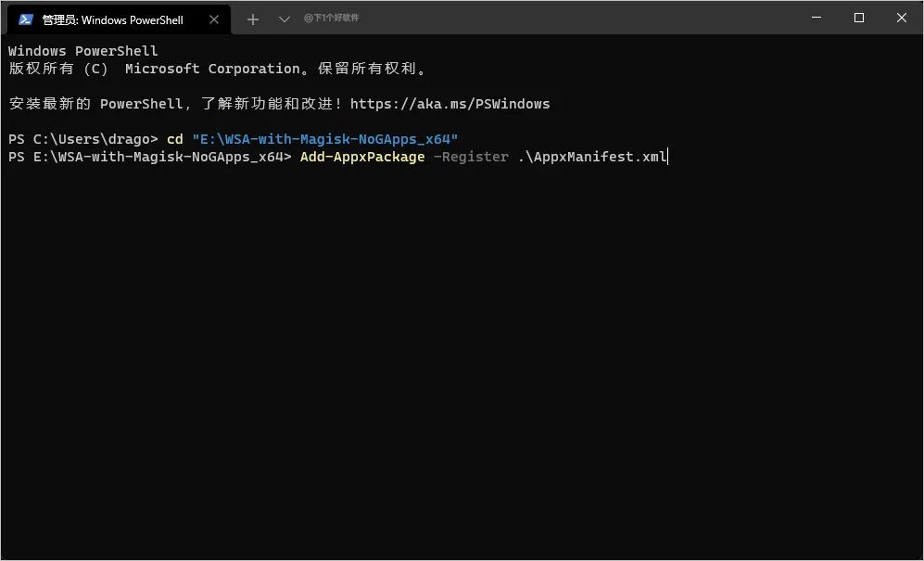
Task: Click the quoted E:\WSA-with-Magisk-NoGApps_x64 path string
Action: click(324, 139)
